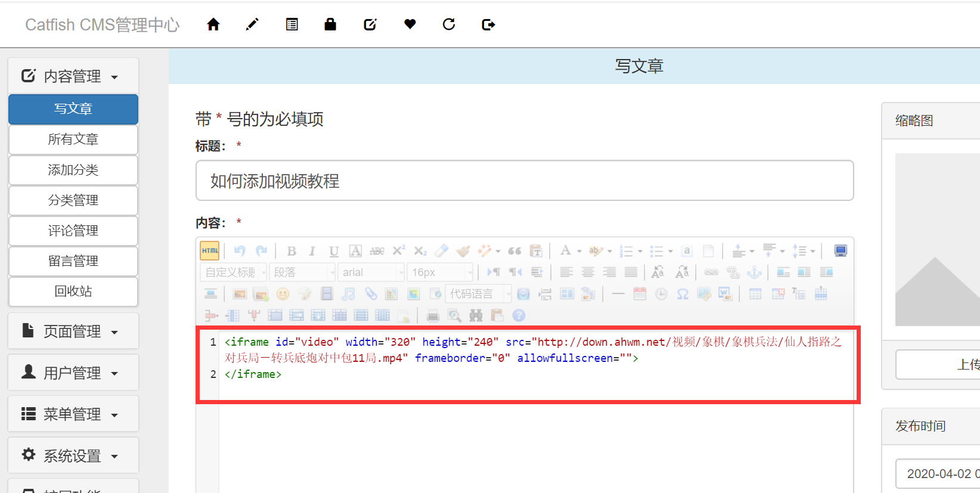
Task: Click the lock icon in top bar
Action: click(x=330, y=24)
